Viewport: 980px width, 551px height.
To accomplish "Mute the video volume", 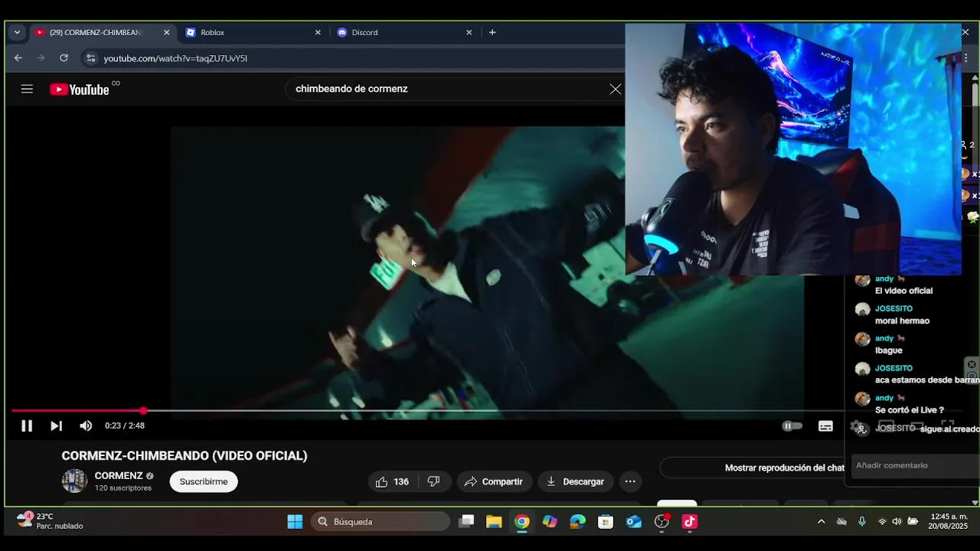I will (86, 425).
